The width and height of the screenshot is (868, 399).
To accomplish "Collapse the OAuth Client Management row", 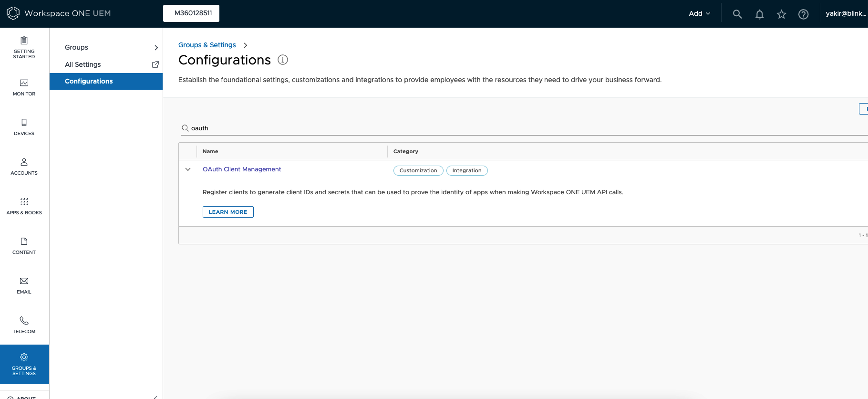I will click(x=188, y=169).
